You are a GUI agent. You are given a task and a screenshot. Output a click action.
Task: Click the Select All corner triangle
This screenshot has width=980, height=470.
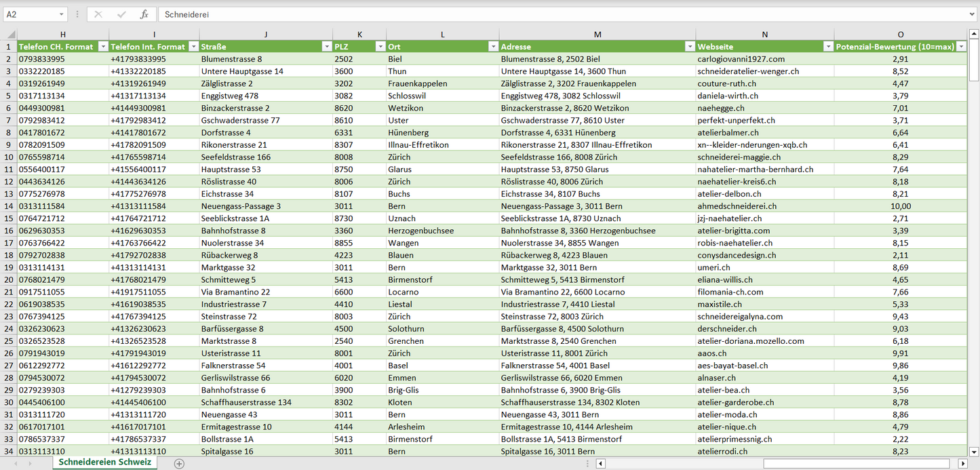(9, 35)
